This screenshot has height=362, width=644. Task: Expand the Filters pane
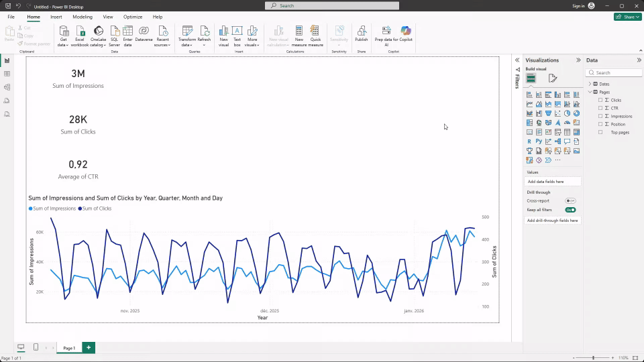(x=517, y=60)
